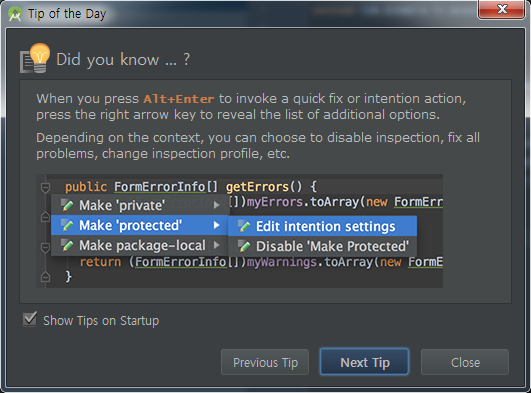Click the Close button at the bottom

pyautogui.click(x=465, y=362)
